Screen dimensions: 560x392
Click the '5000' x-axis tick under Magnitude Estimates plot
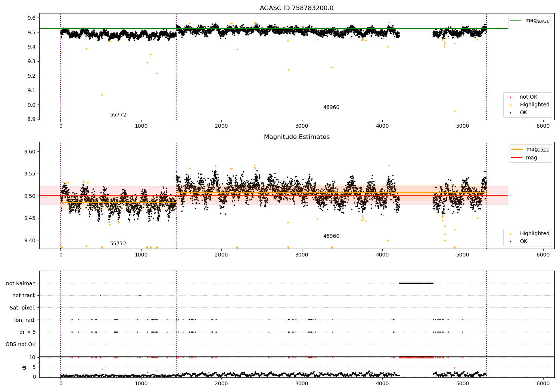(463, 255)
